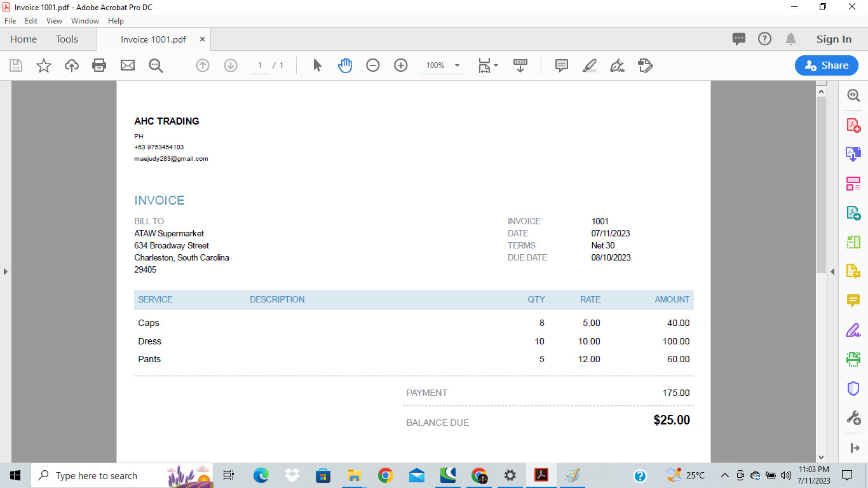The height and width of the screenshot is (488, 868).
Task: Click the vertical scrollbar's up arrow
Action: click(x=821, y=91)
